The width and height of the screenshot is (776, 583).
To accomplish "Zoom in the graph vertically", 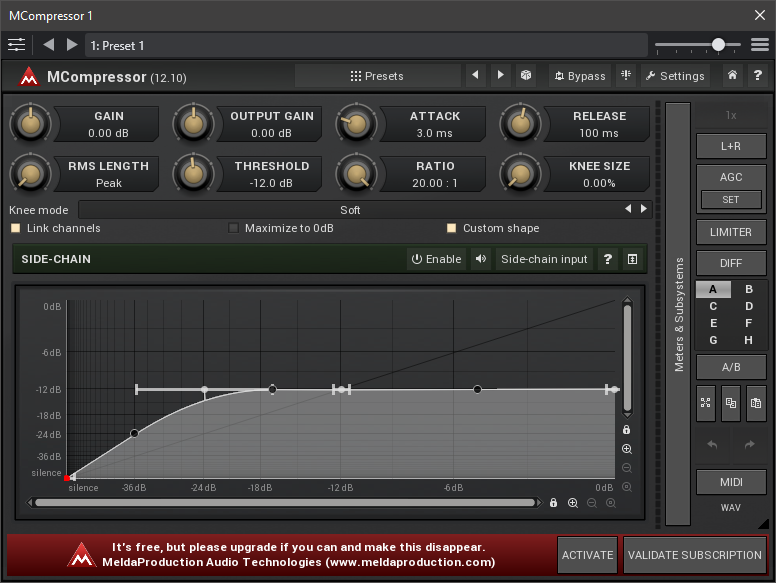I will point(627,449).
